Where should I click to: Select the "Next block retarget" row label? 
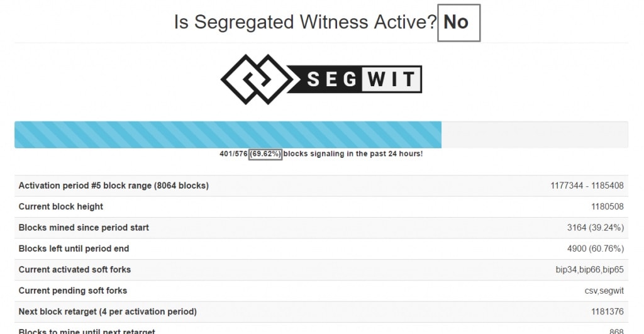pos(108,311)
